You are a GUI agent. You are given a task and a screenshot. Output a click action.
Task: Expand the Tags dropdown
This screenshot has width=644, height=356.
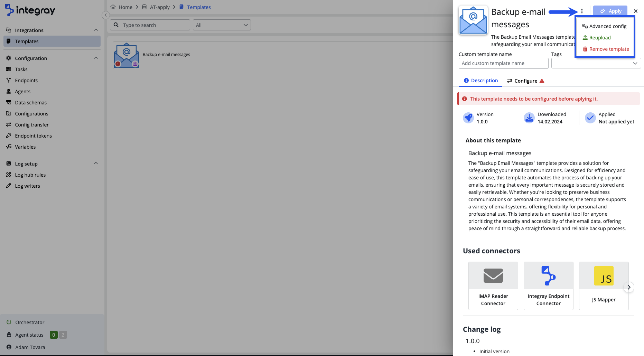(x=596, y=63)
